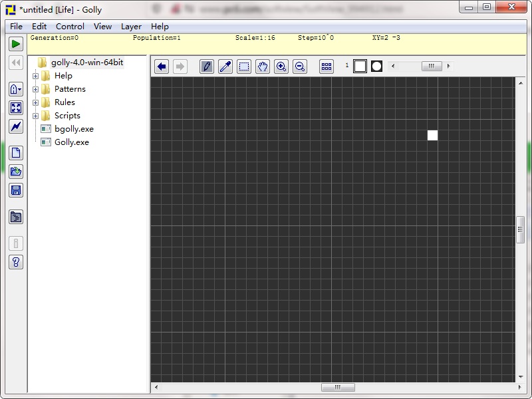532x399 pixels.
Task: Select the zoom out magnifier tool
Action: (x=300, y=66)
